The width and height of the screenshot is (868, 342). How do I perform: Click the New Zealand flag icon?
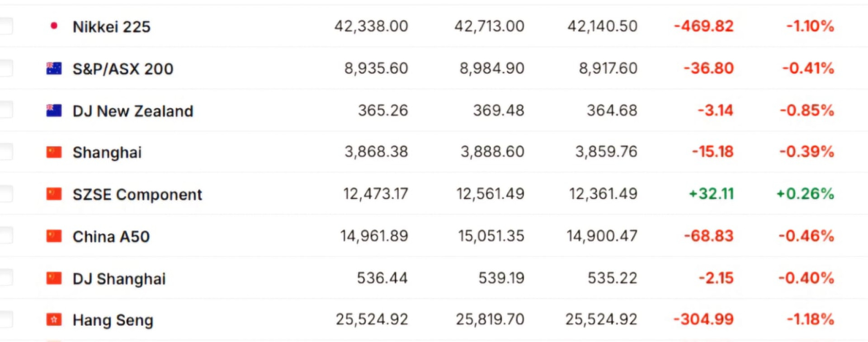[x=54, y=110]
